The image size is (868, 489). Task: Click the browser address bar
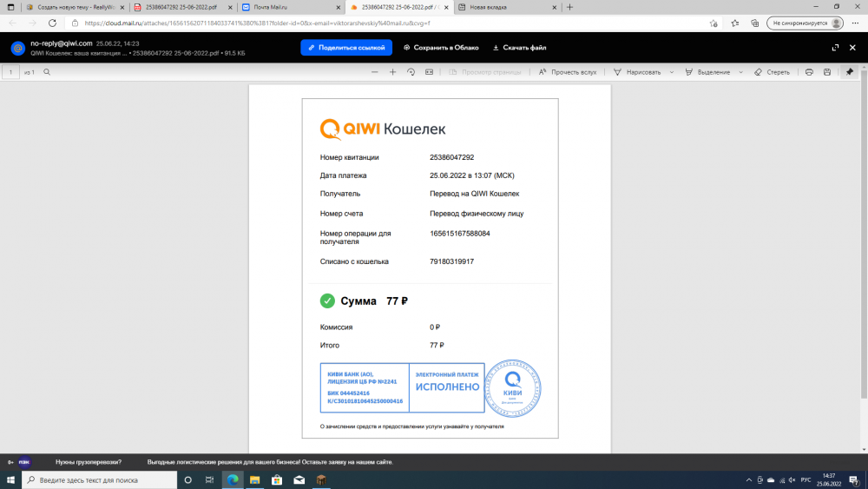[387, 23]
